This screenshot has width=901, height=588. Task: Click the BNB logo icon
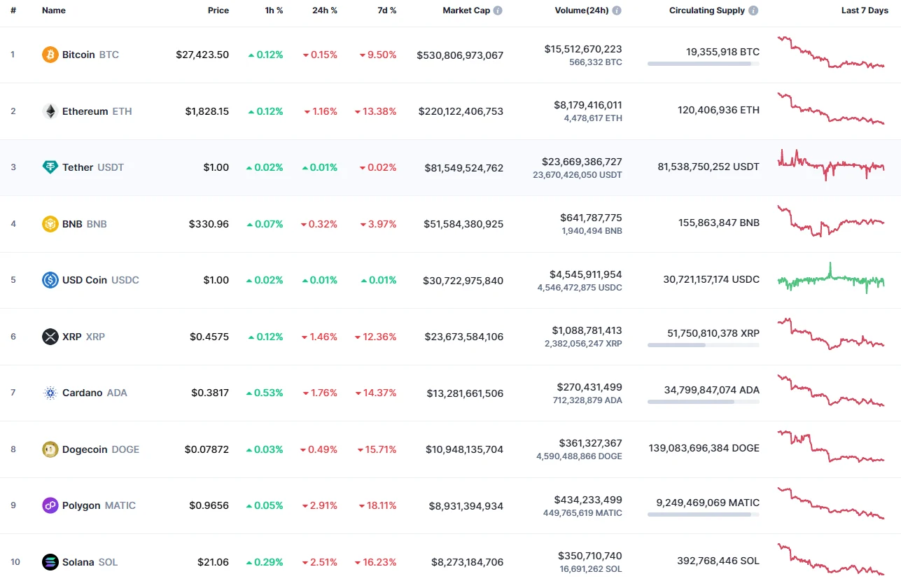(x=49, y=223)
